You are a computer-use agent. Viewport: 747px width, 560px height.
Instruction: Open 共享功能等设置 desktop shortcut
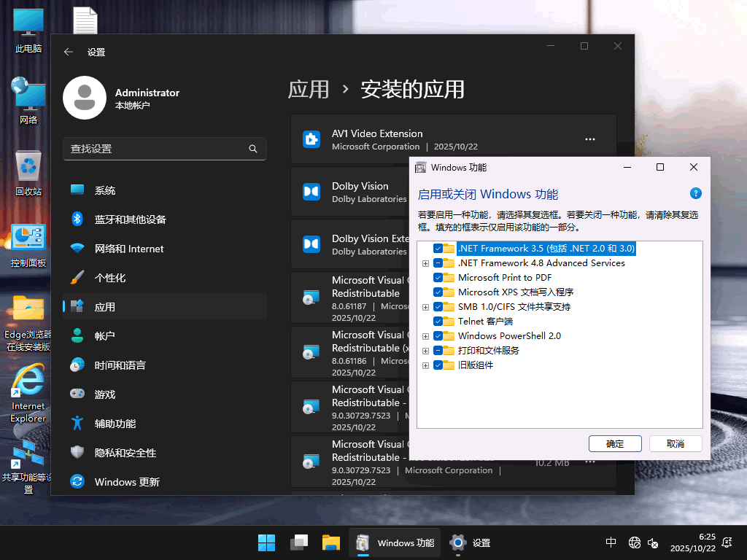click(28, 467)
